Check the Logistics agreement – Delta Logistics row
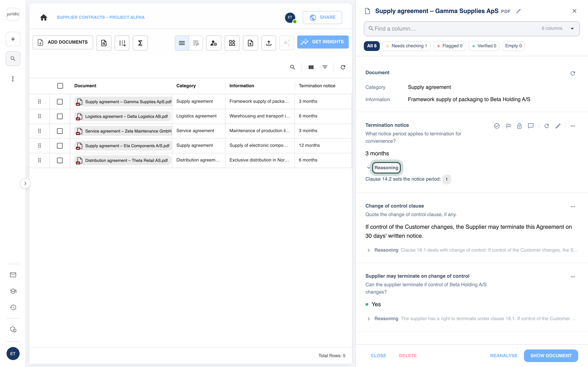588x367 pixels. point(60,116)
